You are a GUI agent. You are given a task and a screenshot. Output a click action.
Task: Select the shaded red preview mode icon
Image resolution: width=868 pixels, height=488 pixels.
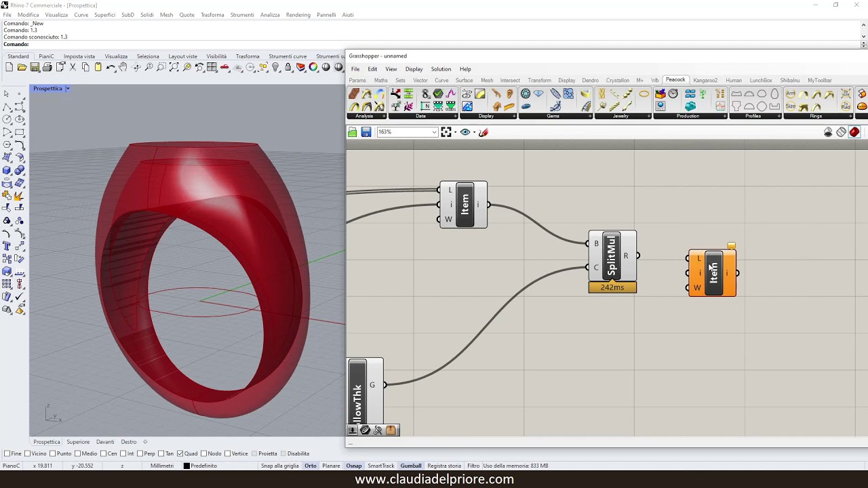(x=854, y=132)
